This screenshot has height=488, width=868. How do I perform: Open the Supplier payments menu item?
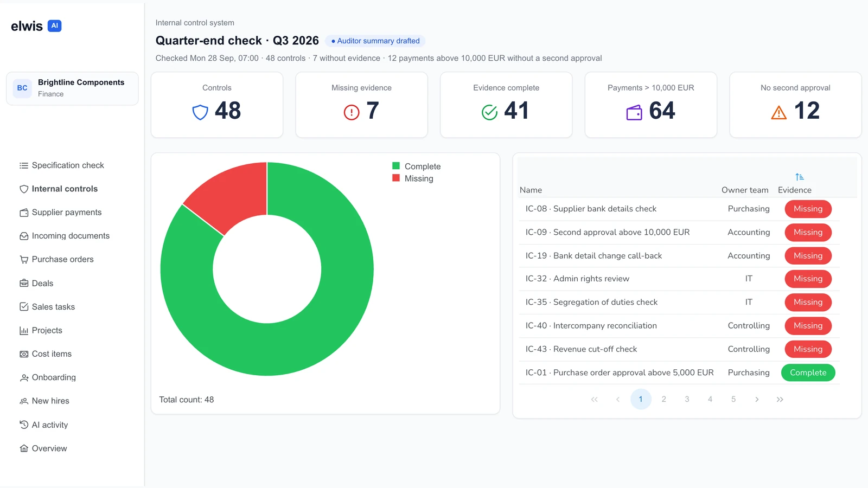coord(67,213)
